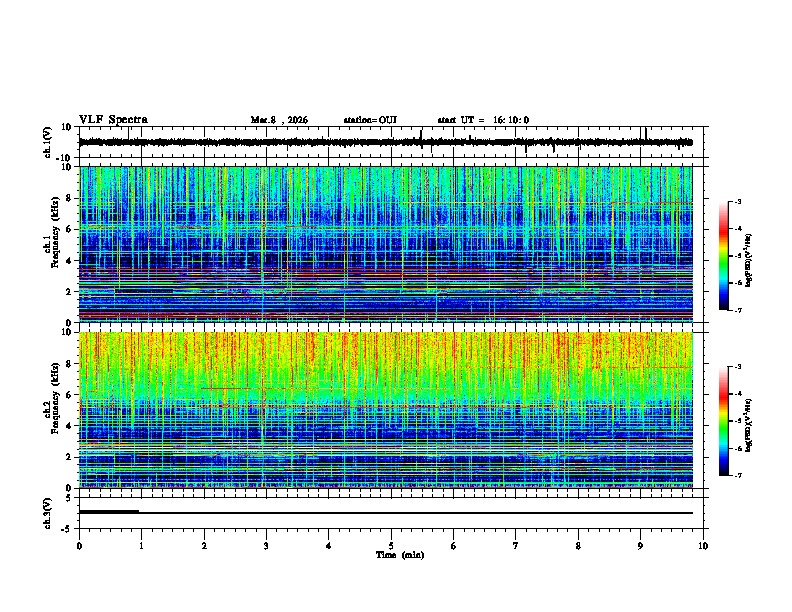Click the ch.1 color scale bar
792x612 pixels.
pyautogui.click(x=724, y=256)
